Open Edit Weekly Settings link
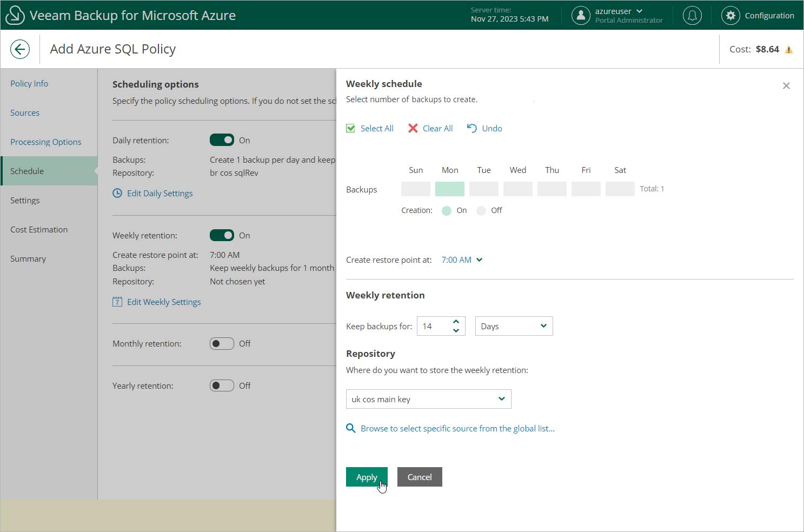Image resolution: width=804 pixels, height=532 pixels. click(164, 302)
